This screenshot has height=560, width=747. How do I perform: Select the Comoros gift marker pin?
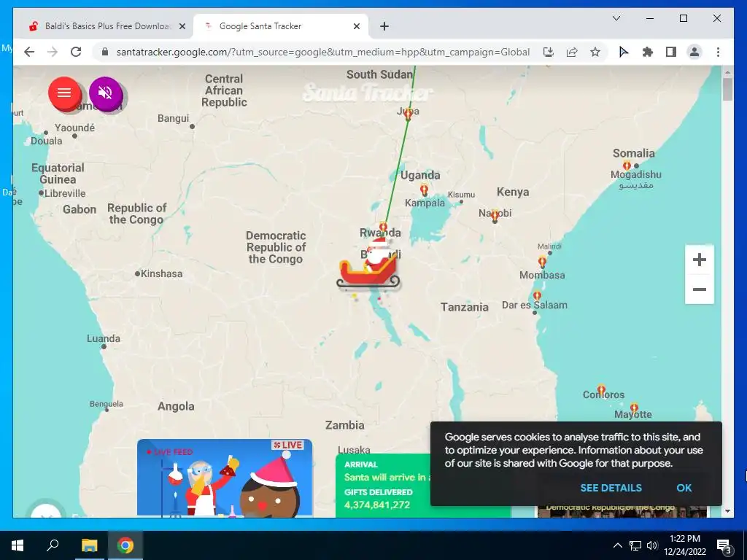(x=601, y=391)
